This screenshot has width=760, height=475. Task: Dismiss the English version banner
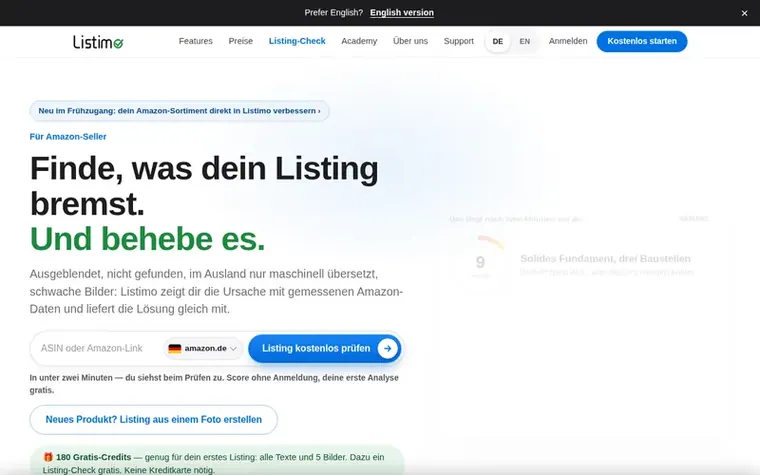click(744, 13)
